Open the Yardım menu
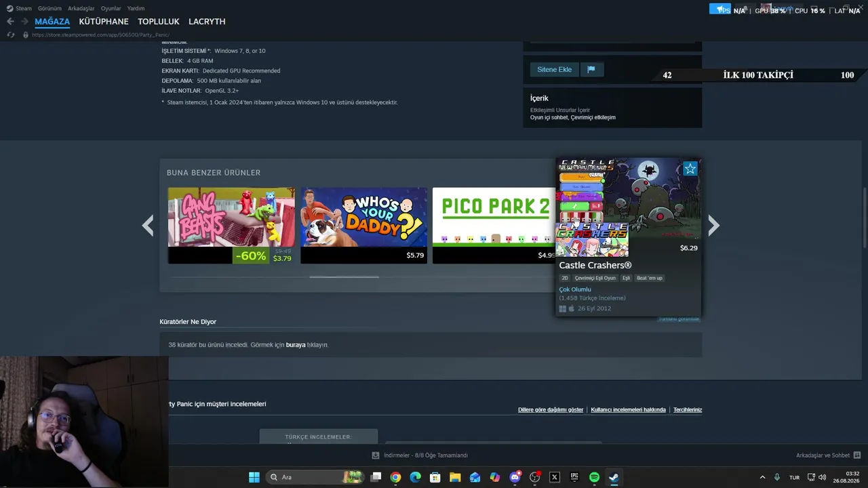Viewport: 868px width, 488px height. click(x=136, y=8)
